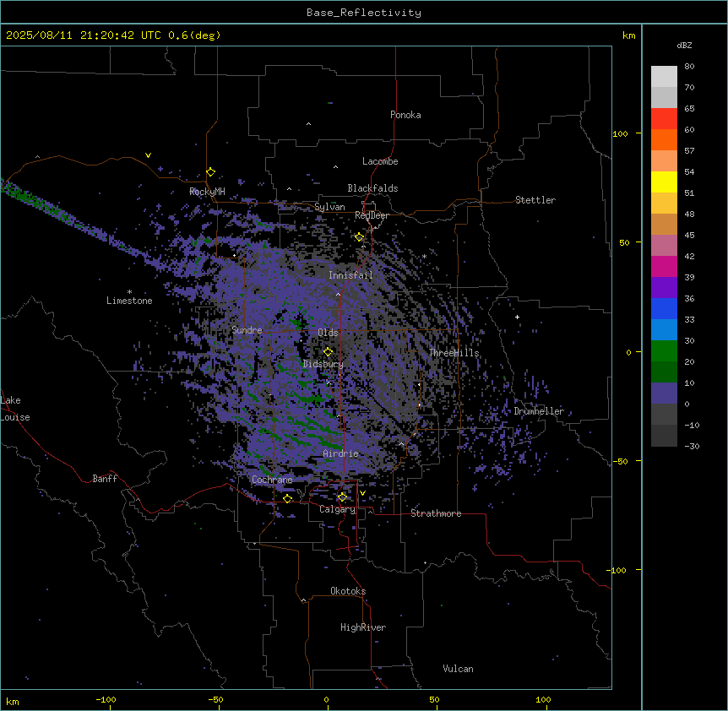Click the 80 value on the dBZ scale
728x711 pixels.
pos(689,67)
